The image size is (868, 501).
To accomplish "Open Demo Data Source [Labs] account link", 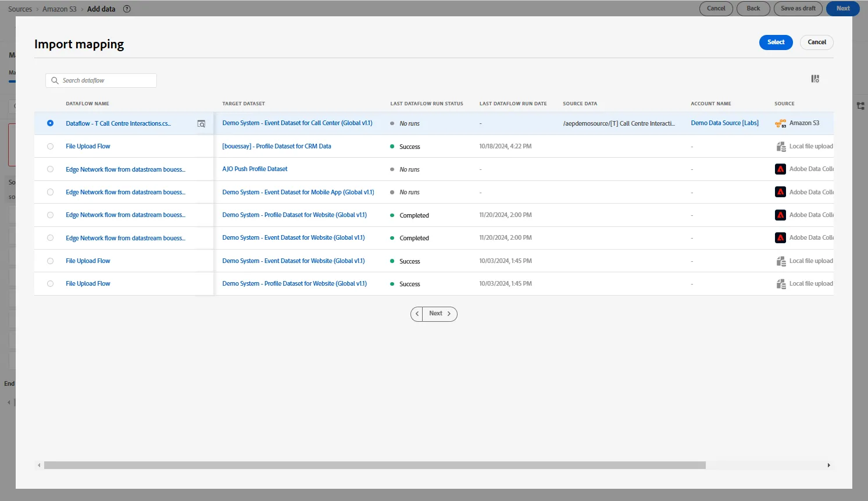I will (x=724, y=123).
